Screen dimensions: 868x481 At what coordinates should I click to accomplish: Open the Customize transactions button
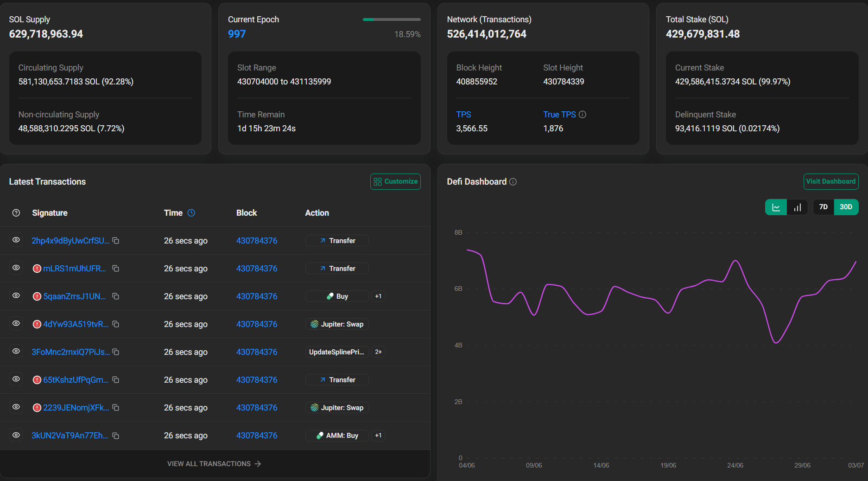[395, 182]
